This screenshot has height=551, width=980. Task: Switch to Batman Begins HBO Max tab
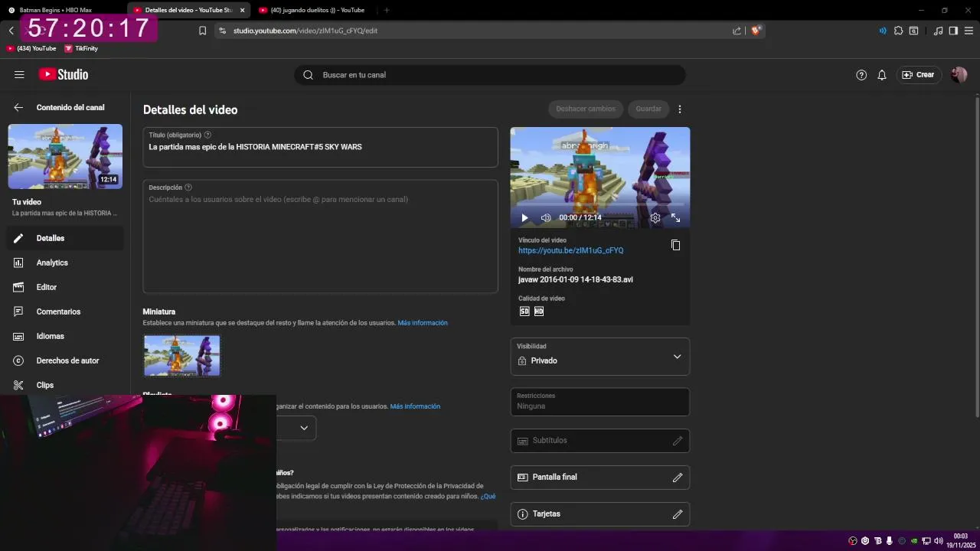pyautogui.click(x=61, y=10)
